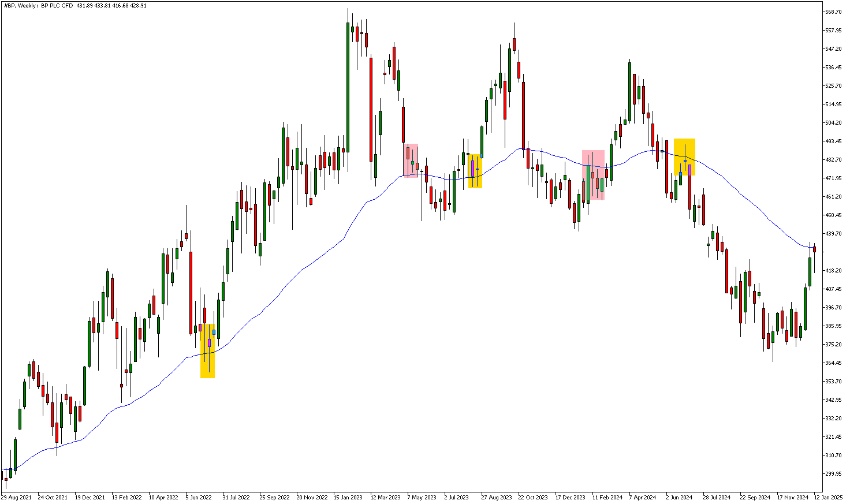
Task: Click the '12 Mar 2023' date label
Action: (385, 497)
